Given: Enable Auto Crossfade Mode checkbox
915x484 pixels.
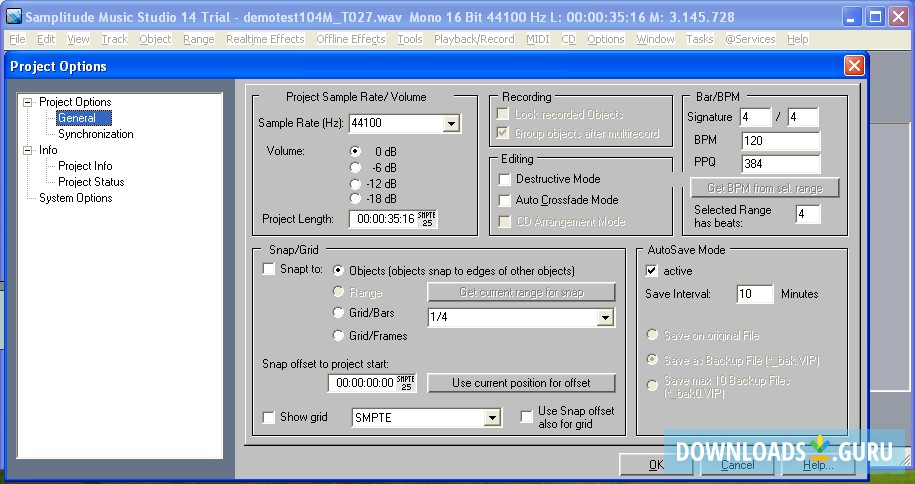Looking at the screenshot, I should coord(505,200).
